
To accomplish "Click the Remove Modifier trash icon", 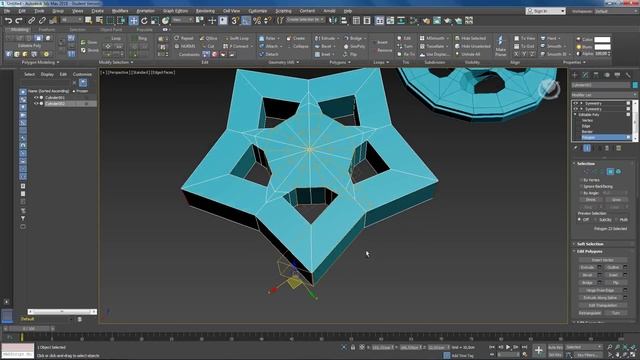I will click(607, 148).
